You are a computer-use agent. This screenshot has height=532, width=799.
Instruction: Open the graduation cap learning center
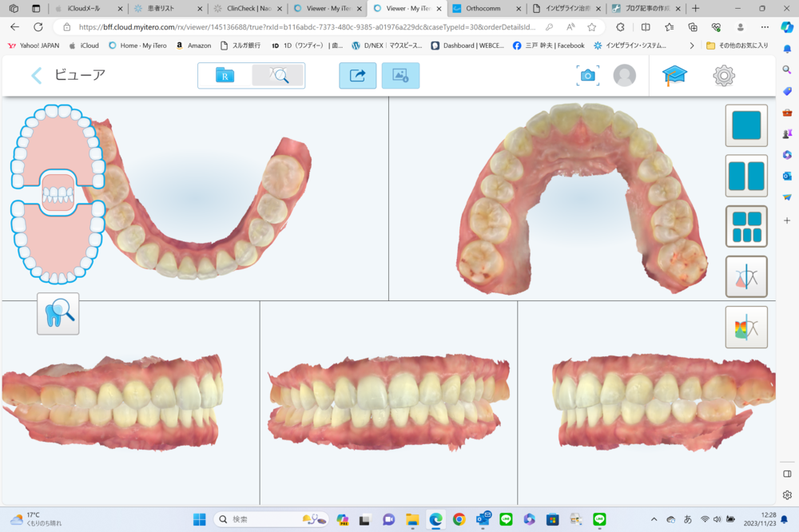pos(674,76)
